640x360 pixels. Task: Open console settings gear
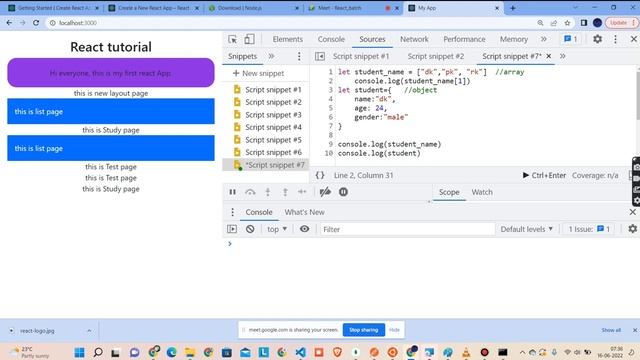tap(633, 229)
